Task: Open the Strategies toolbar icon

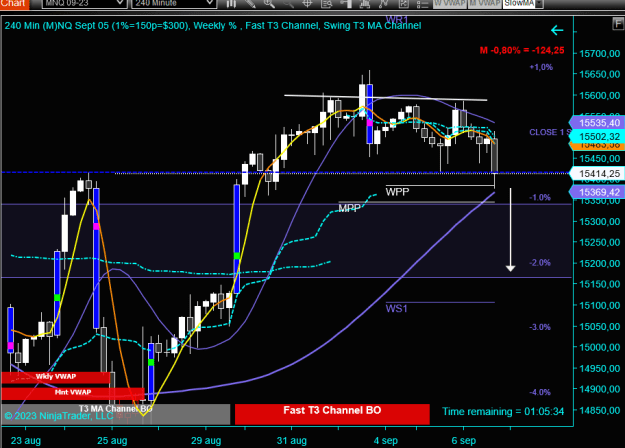Action: click(x=383, y=4)
